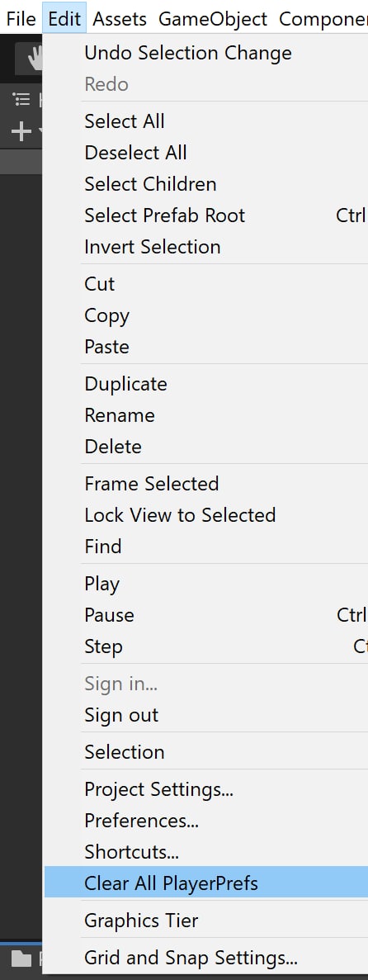Open the Assets menu
The height and width of the screenshot is (980, 368).
[120, 19]
